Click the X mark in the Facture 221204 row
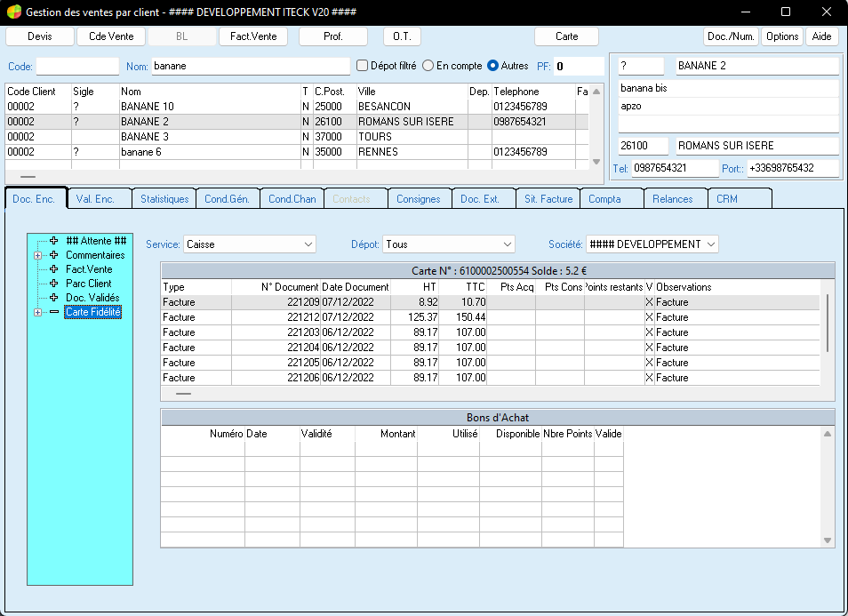Image resolution: width=848 pixels, height=616 pixels. tap(649, 348)
